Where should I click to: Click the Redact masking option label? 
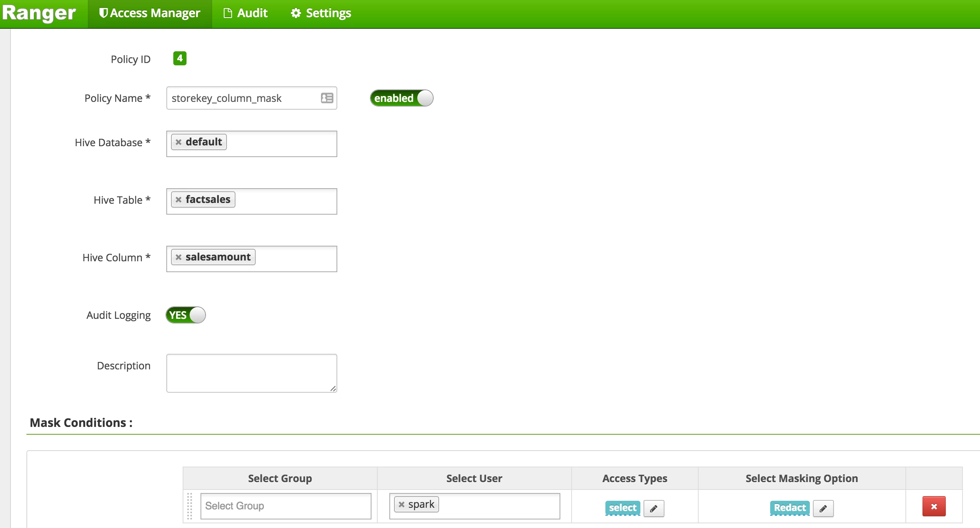(790, 508)
